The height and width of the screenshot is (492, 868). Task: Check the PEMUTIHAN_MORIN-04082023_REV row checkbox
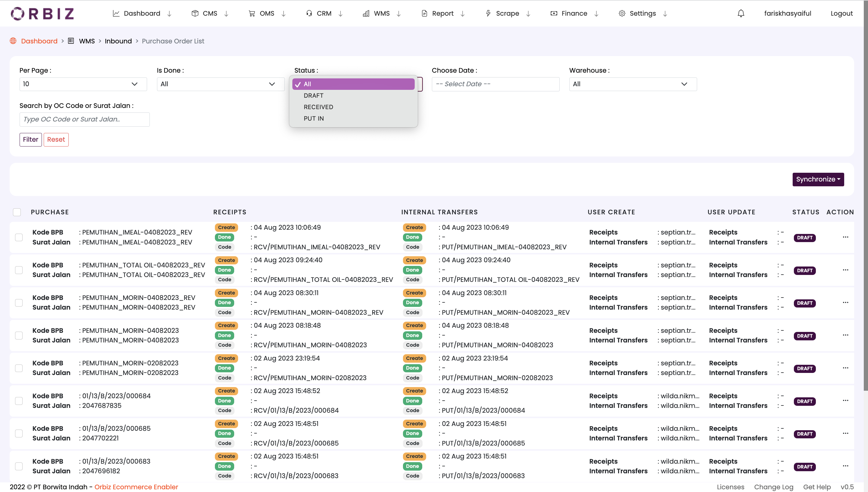19,303
